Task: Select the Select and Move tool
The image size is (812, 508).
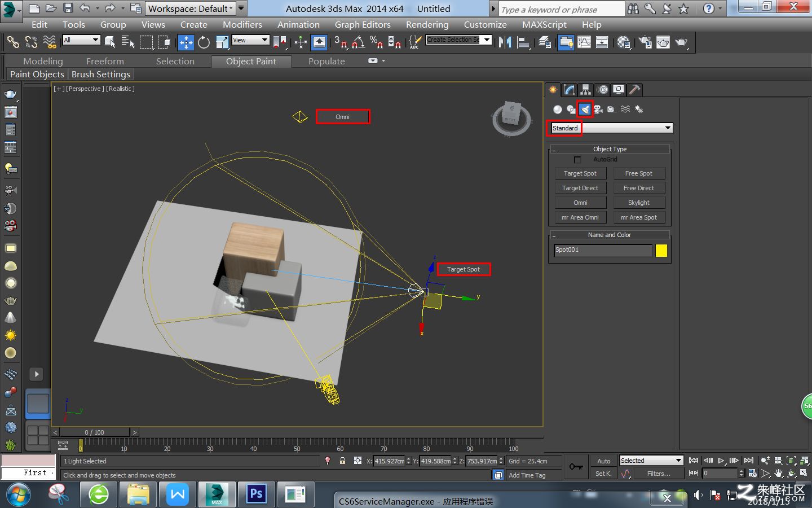Action: click(186, 42)
